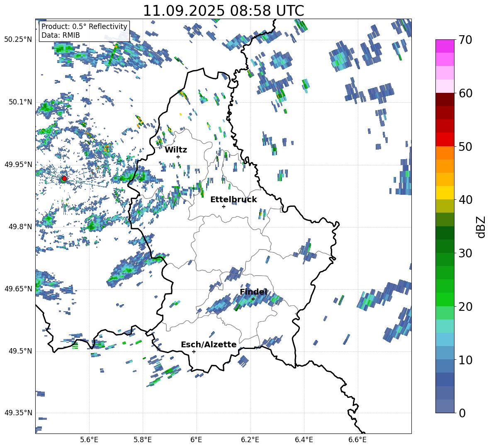Click the Ettelbruck city label
Screen dimensions: 491x448
233,200
